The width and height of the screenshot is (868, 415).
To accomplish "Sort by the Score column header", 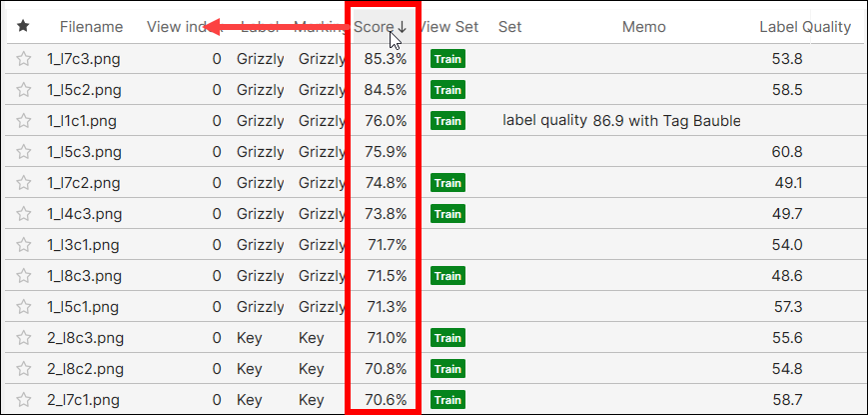I will pyautogui.click(x=374, y=27).
